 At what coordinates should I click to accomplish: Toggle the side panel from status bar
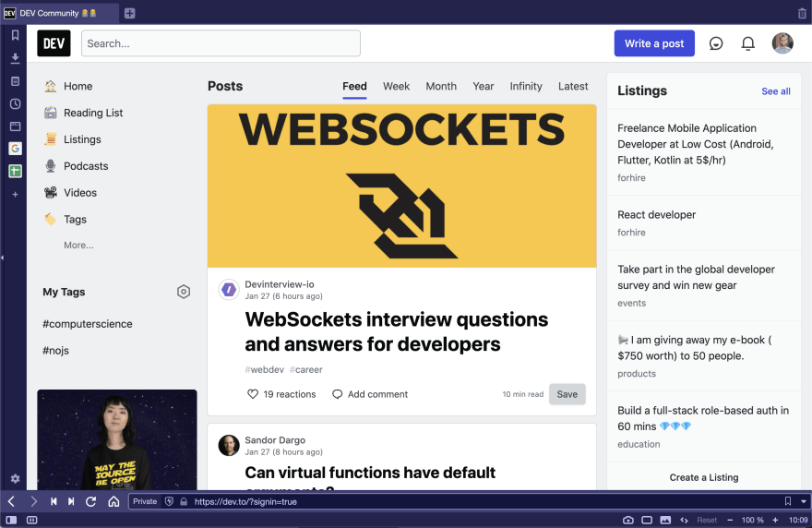click(11, 520)
